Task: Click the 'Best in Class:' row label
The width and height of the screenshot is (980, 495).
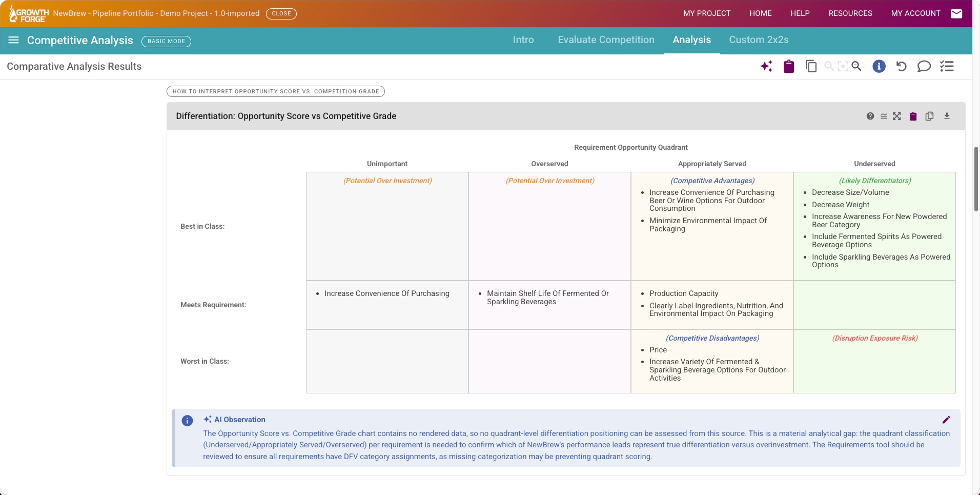Action: (x=202, y=226)
